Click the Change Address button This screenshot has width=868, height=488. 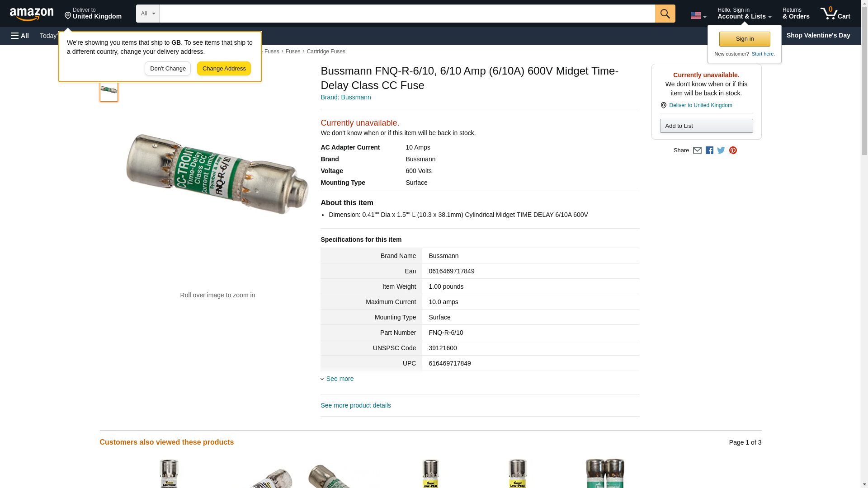[224, 69]
